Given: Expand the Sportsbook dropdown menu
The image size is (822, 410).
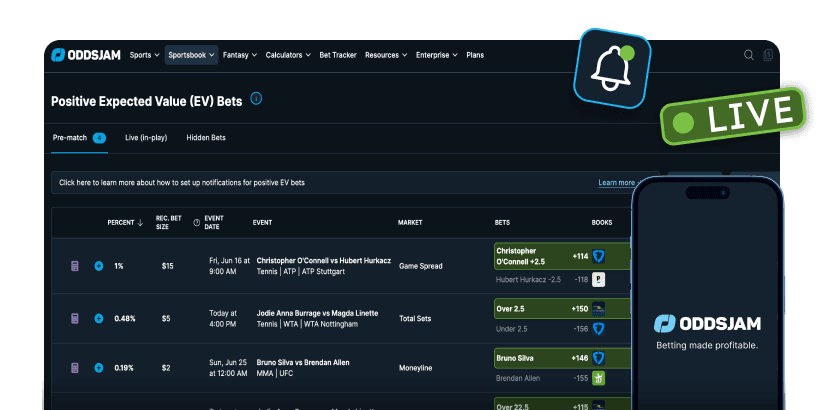Looking at the screenshot, I should pyautogui.click(x=191, y=55).
